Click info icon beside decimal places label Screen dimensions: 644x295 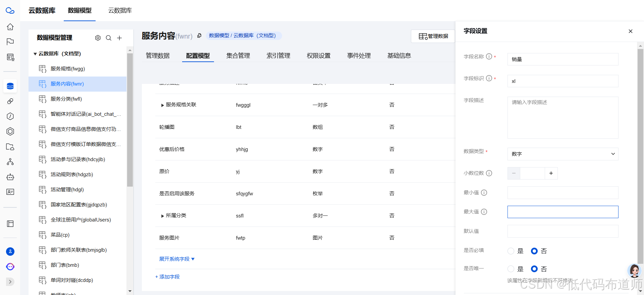(x=489, y=173)
